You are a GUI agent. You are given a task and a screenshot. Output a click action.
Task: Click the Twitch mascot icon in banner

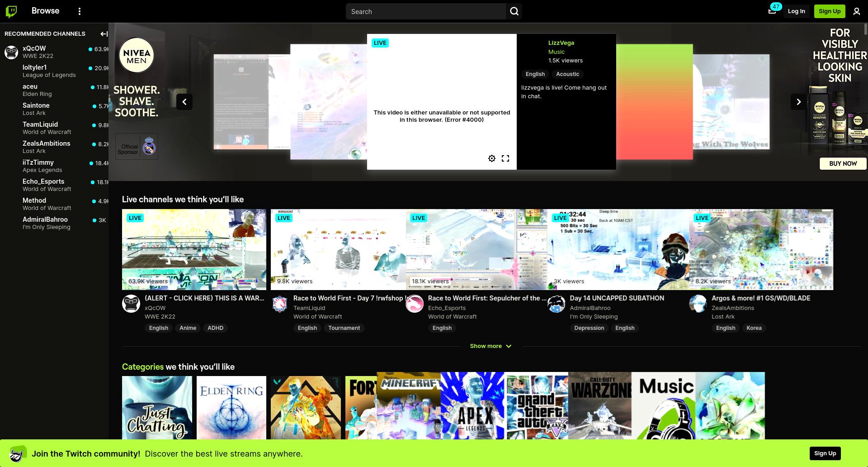coord(18,453)
